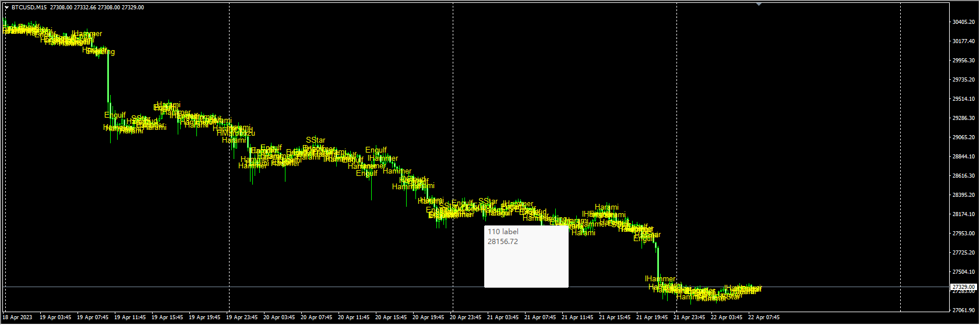Click the '20 Apr 03:45' time label
980x325 pixels.
(x=279, y=317)
